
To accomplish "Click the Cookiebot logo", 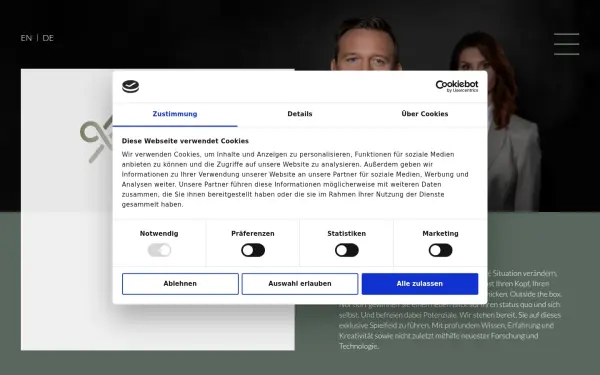I will tap(457, 86).
